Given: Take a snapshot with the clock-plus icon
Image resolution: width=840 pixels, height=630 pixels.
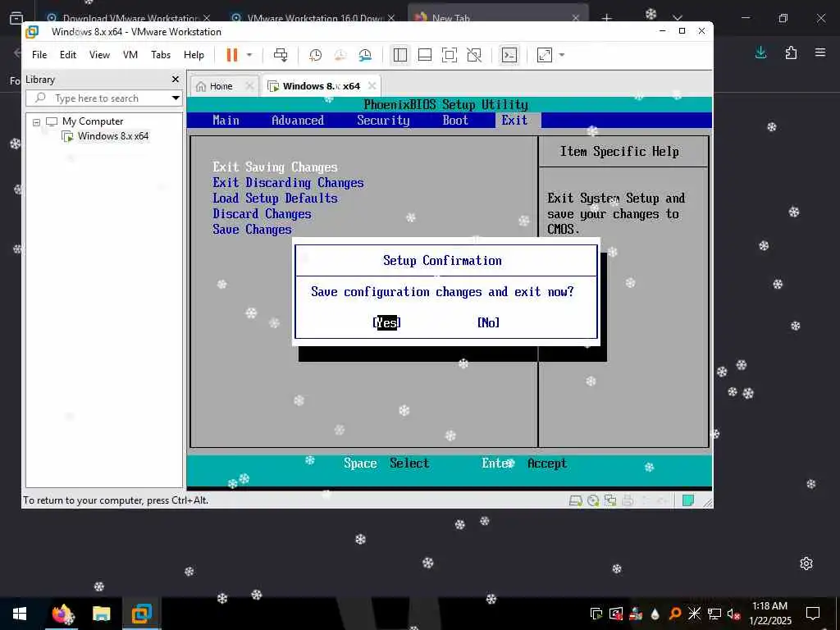Looking at the screenshot, I should click(x=316, y=55).
